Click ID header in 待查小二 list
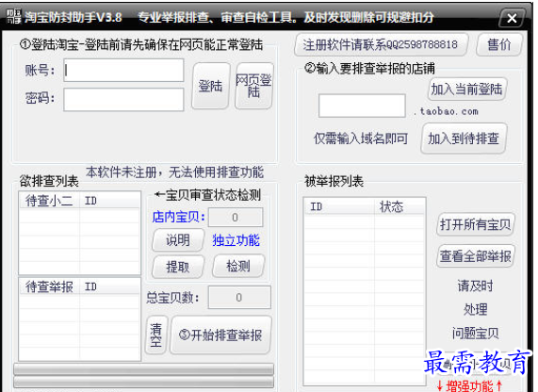Viewport: 538px width, 392px height. [110, 201]
